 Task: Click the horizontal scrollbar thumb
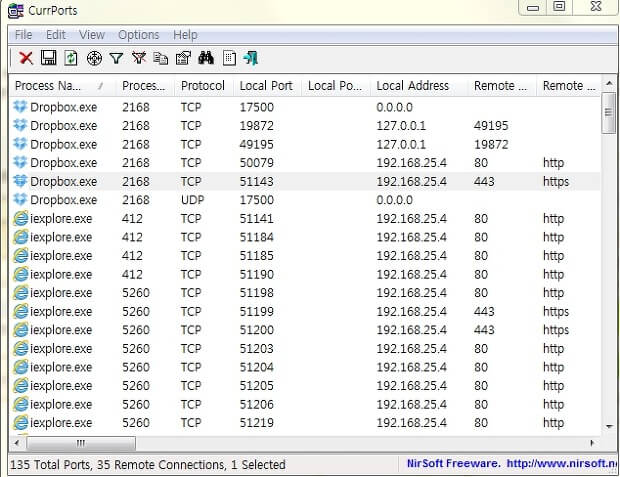coord(81,443)
